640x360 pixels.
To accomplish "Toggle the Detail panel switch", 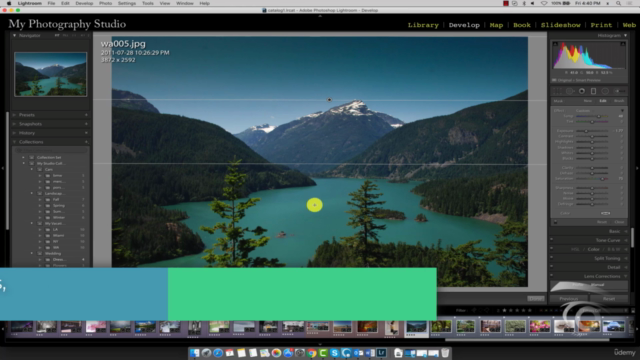I will pyautogui.click(x=551, y=267).
